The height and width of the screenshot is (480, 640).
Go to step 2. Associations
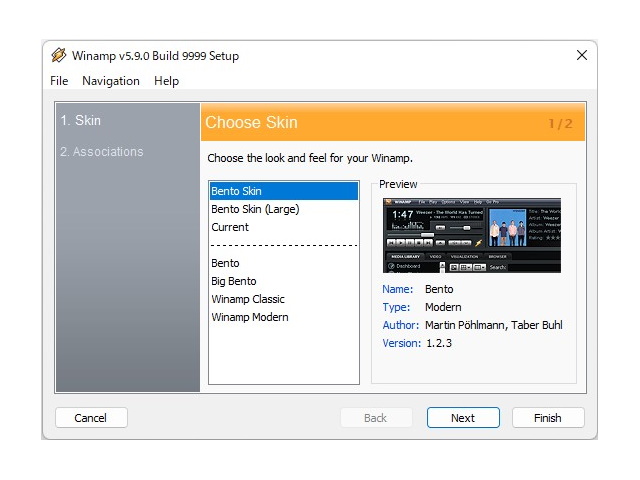(102, 152)
